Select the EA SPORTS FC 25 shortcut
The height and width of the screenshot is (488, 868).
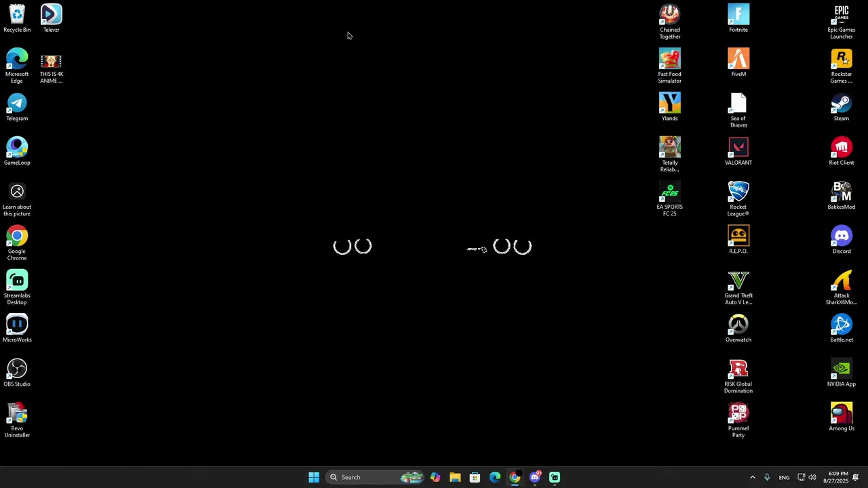point(669,199)
